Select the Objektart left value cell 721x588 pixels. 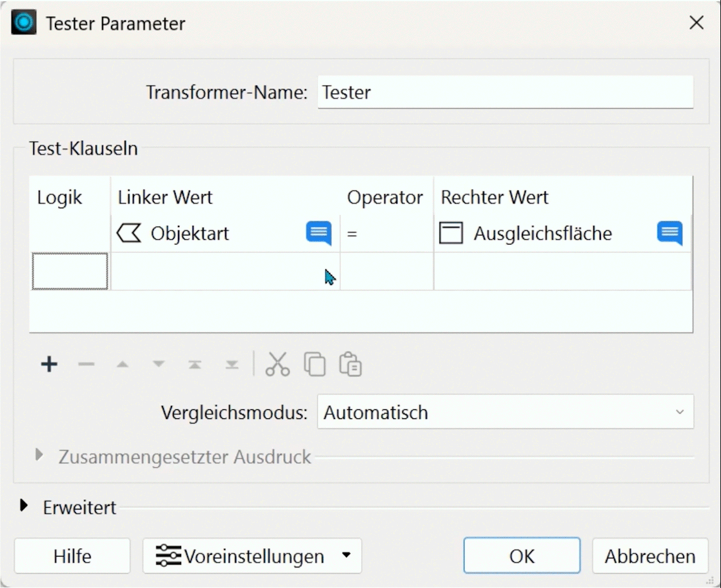[225, 233]
